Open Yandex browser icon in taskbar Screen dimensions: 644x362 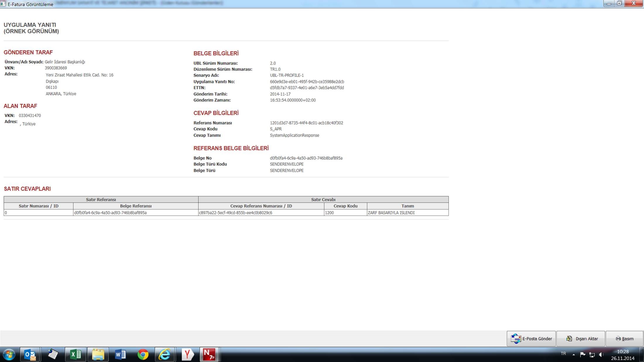[187, 355]
